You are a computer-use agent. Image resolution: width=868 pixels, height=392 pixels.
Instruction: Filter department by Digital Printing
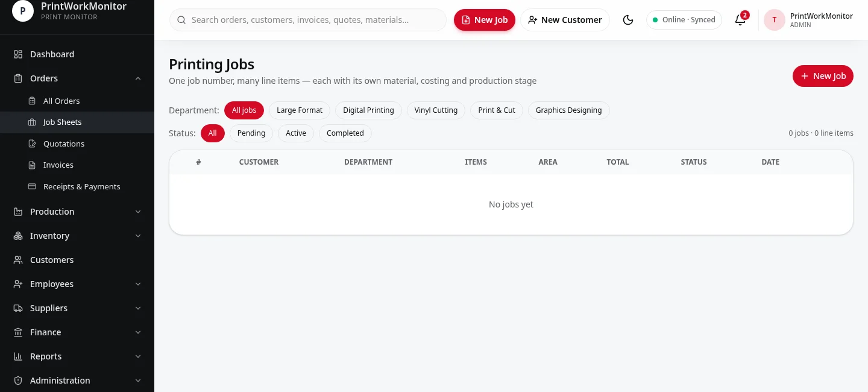(368, 110)
